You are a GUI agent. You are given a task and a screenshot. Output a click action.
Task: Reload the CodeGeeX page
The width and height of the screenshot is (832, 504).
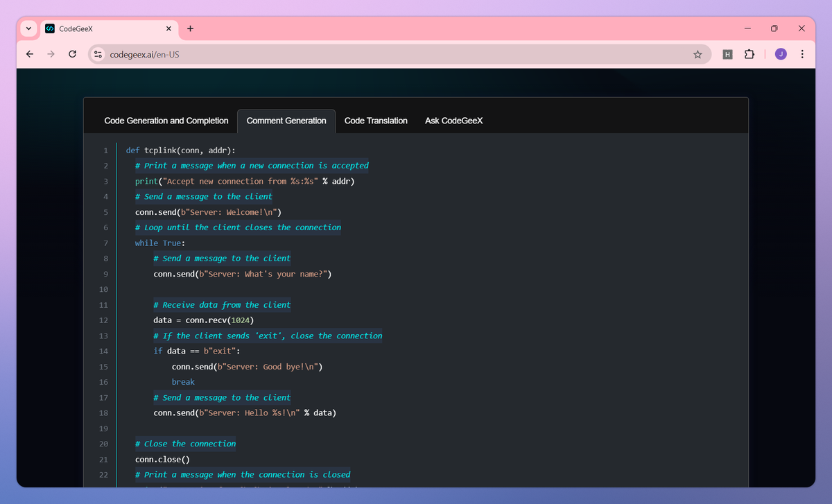72,54
